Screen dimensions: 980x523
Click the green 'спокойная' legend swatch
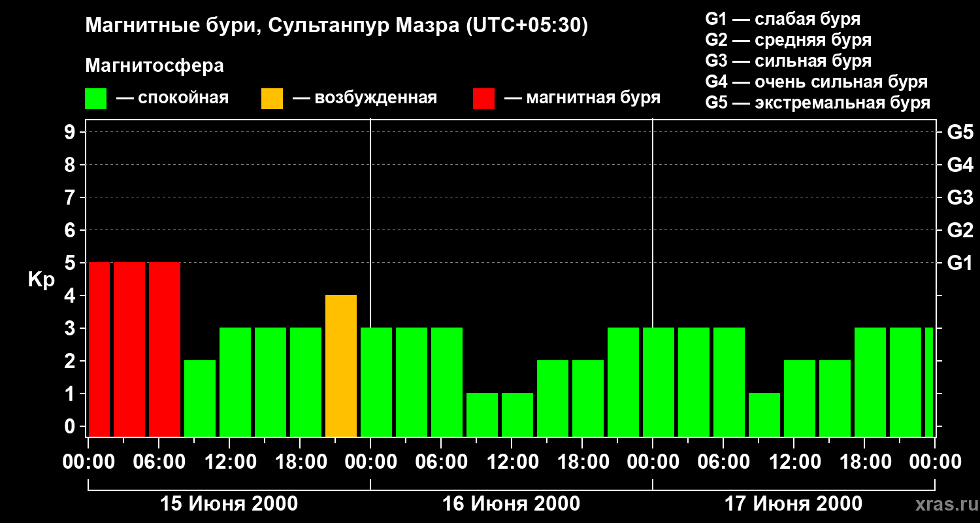pyautogui.click(x=96, y=99)
